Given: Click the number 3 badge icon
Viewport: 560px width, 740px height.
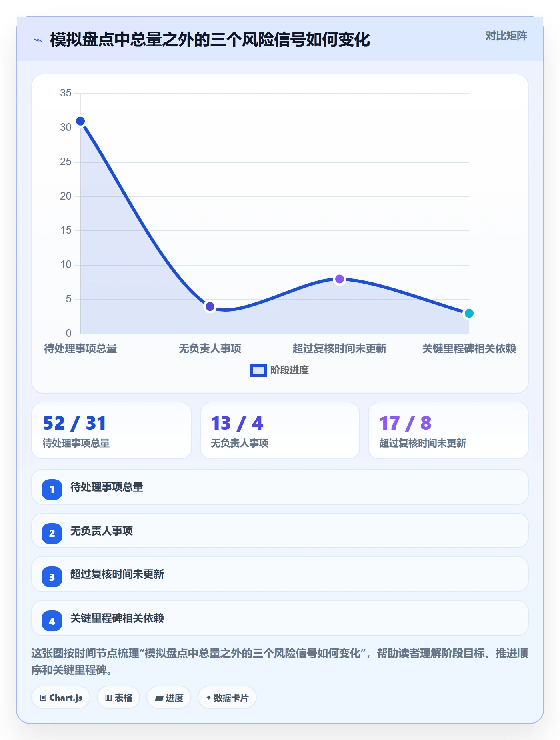Looking at the screenshot, I should point(52,577).
